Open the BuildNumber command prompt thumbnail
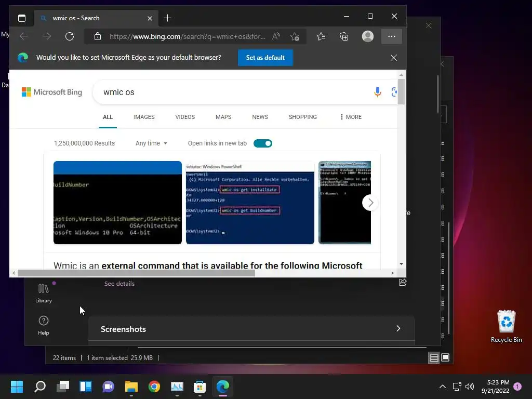Viewport: 532px width, 399px height. click(117, 203)
